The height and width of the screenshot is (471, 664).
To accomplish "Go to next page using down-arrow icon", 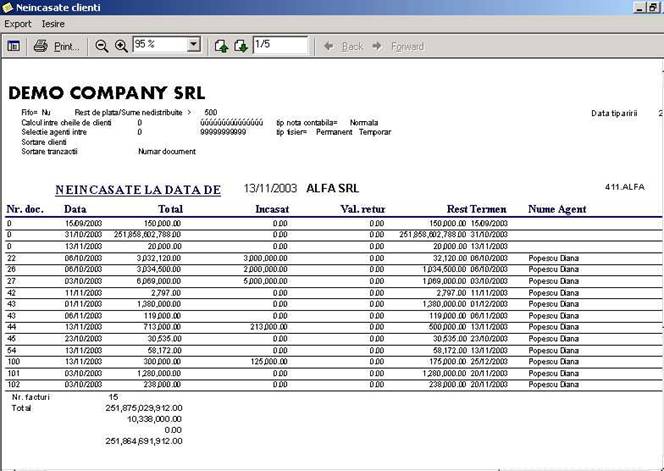I will pyautogui.click(x=241, y=46).
